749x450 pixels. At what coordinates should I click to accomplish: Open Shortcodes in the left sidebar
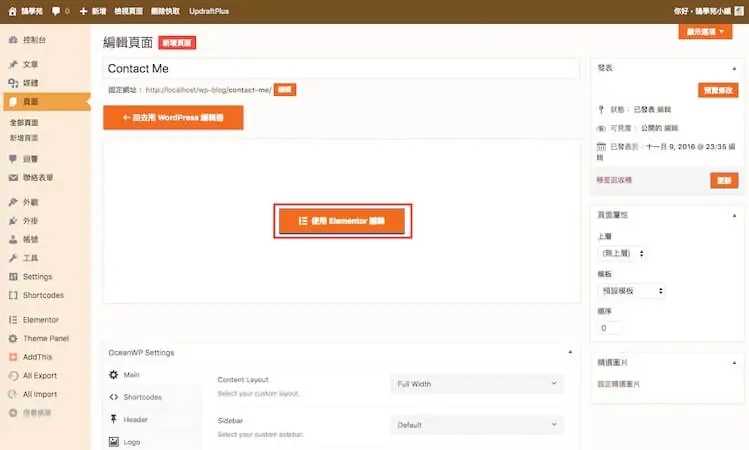36,295
